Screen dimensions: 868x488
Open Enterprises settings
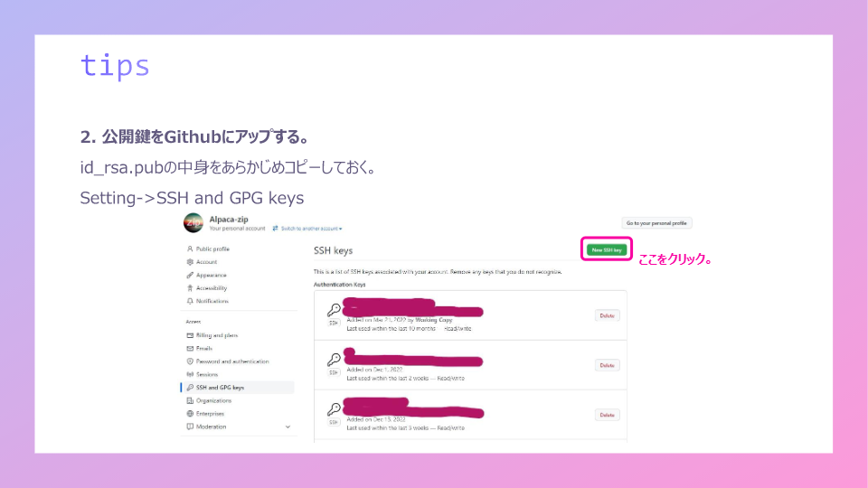(210, 414)
